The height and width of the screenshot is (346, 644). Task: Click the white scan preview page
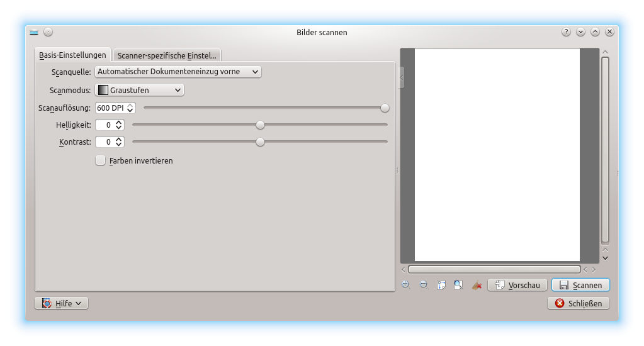(497, 155)
